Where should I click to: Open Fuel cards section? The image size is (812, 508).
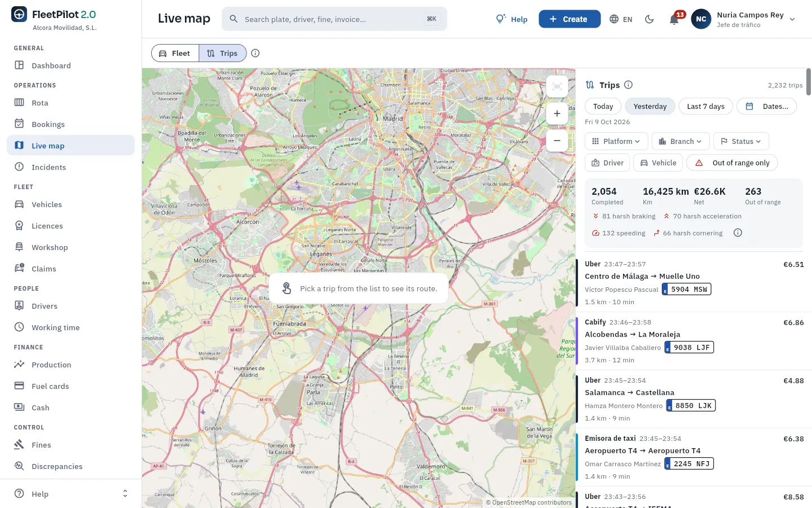pos(70,386)
